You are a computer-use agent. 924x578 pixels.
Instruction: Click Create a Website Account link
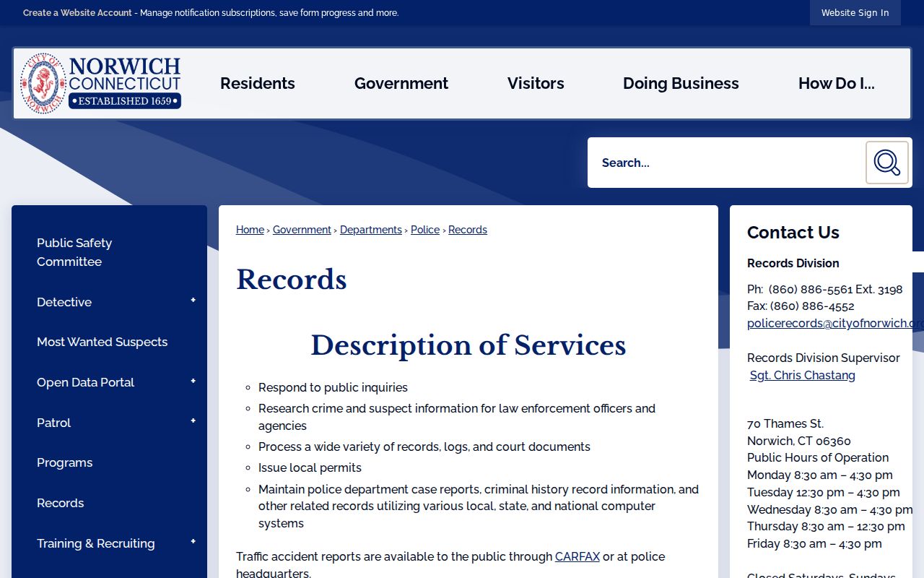(77, 12)
